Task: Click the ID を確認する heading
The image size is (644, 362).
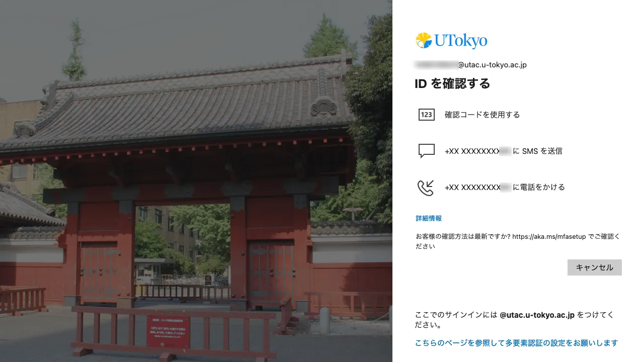Action: click(452, 83)
